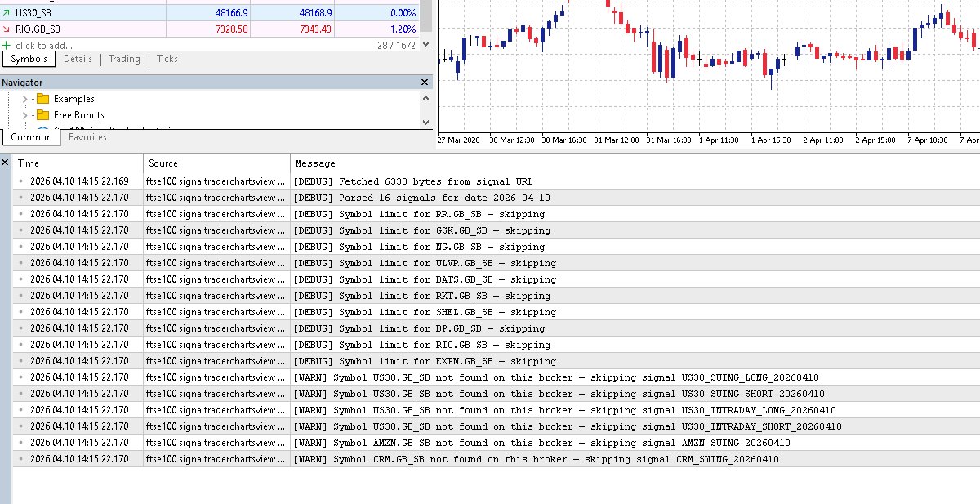This screenshot has height=504, width=980.
Task: Switch to the Trading tab
Action: pyautogui.click(x=123, y=59)
